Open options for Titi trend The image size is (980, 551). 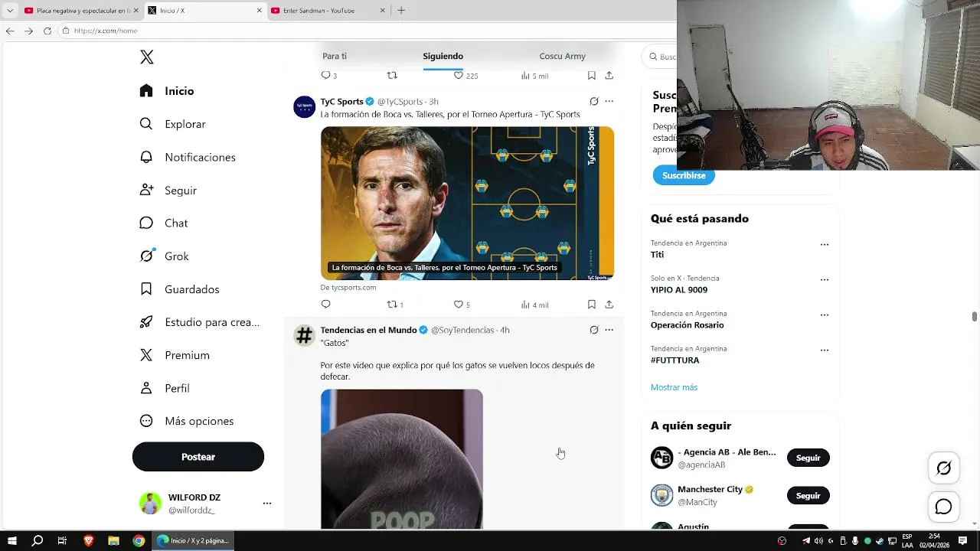(824, 245)
